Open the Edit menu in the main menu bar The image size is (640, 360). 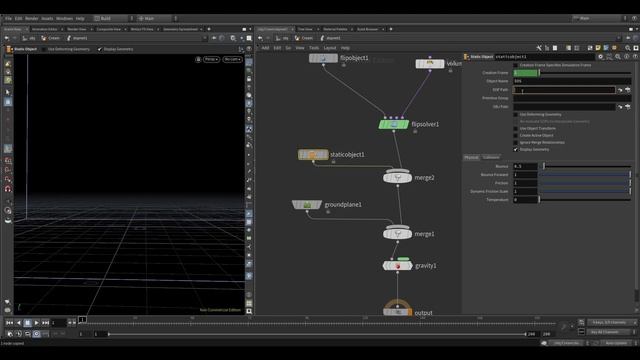[x=18, y=18]
